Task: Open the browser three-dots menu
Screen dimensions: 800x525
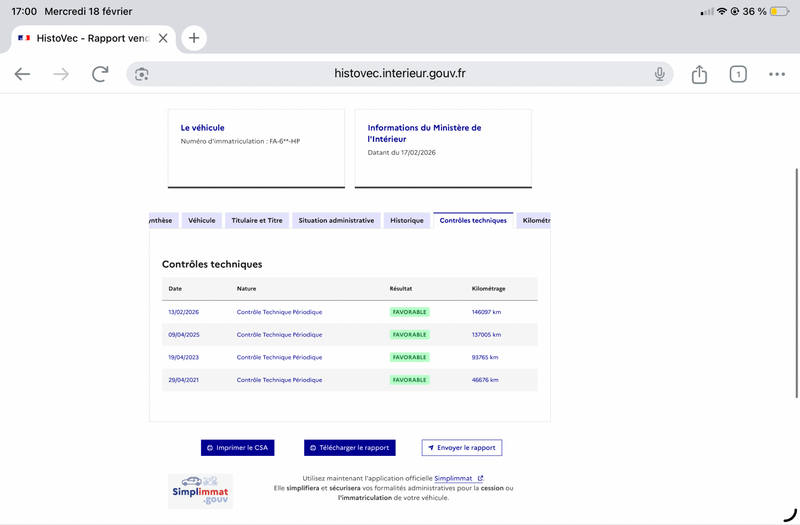Action: (x=777, y=74)
